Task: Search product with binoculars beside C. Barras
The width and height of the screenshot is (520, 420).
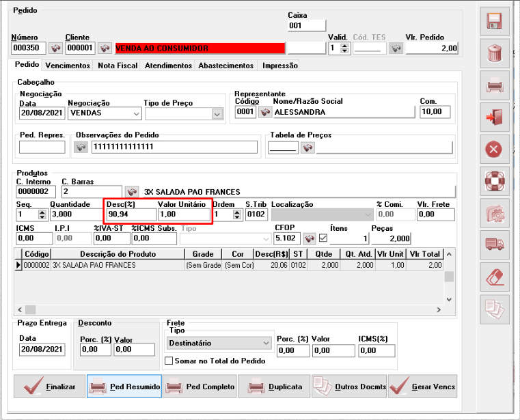Action: [x=132, y=192]
